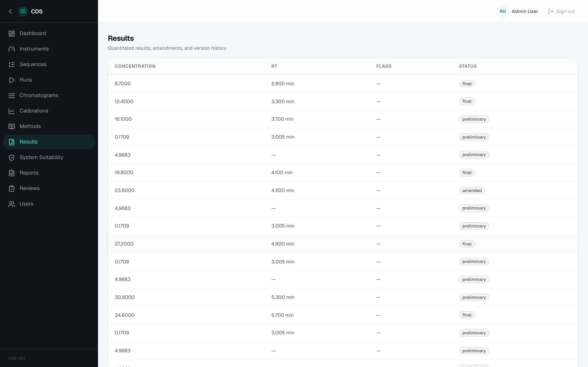Sort by the Concentration column header
This screenshot has width=588, height=367.
(x=135, y=66)
